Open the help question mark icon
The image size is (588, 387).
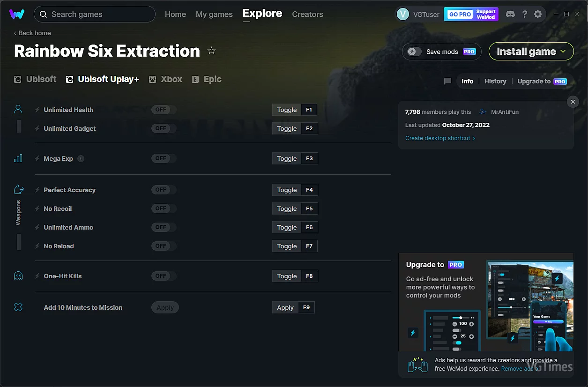tap(524, 14)
